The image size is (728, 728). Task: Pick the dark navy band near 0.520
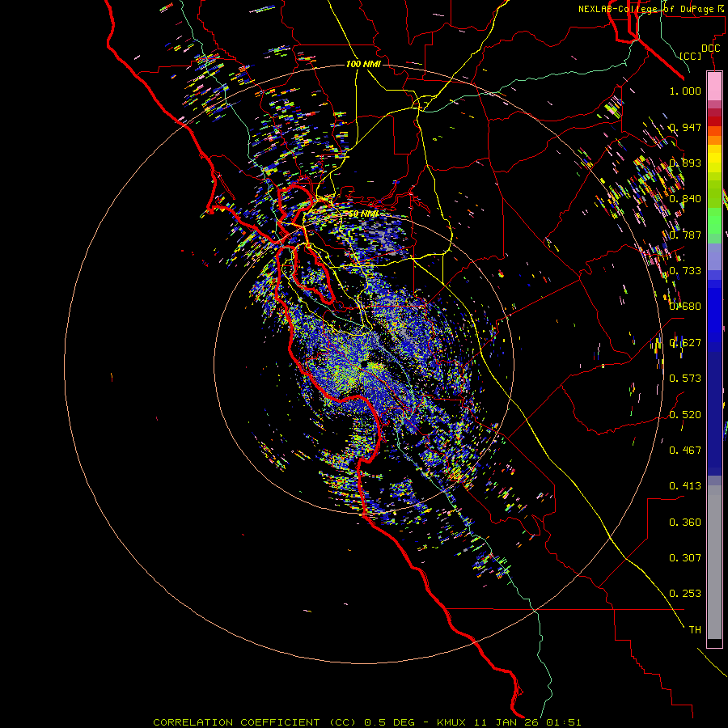pos(714,413)
